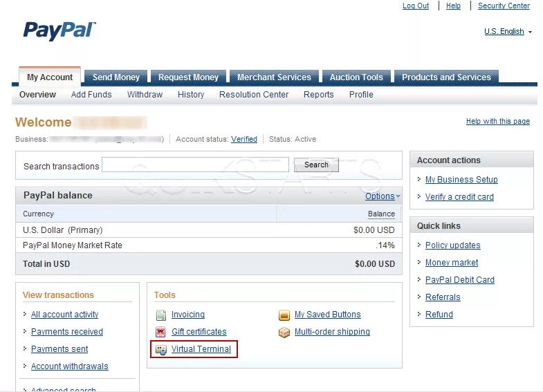The image size is (543, 392).
Task: Open the Security Center link
Action: tap(504, 6)
